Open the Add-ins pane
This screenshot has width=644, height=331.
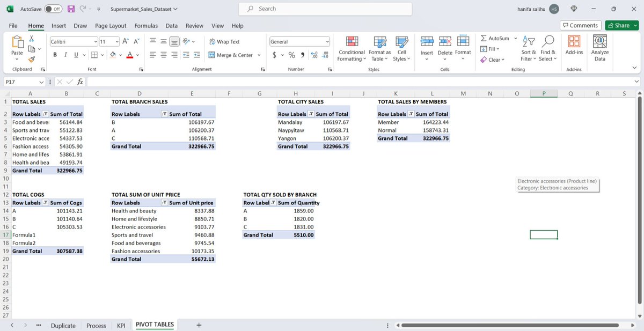click(x=574, y=46)
